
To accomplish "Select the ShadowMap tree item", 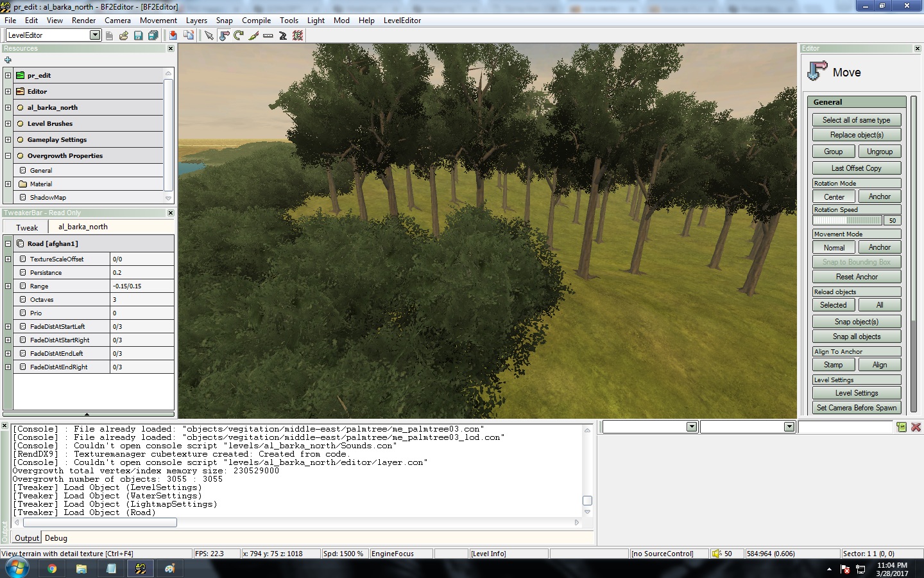I will click(47, 197).
